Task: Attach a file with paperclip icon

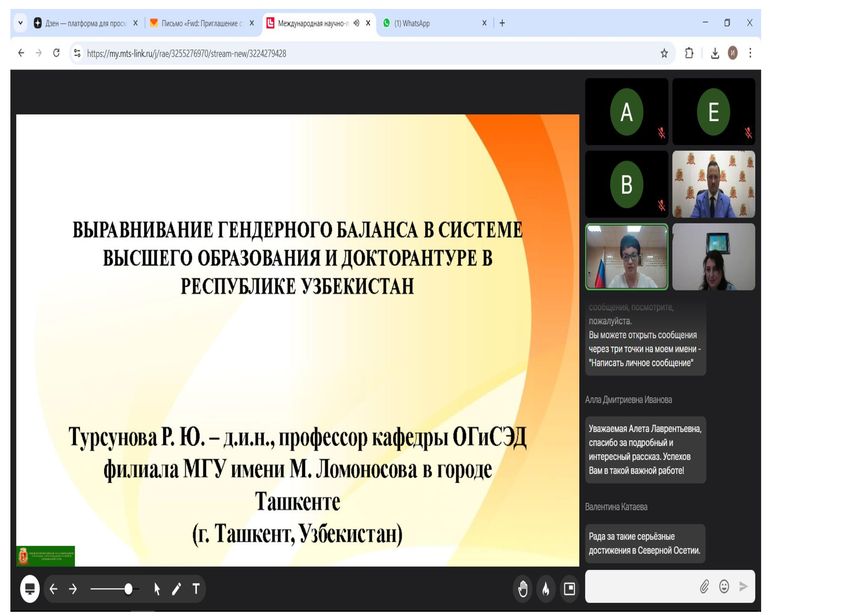Action: click(704, 587)
